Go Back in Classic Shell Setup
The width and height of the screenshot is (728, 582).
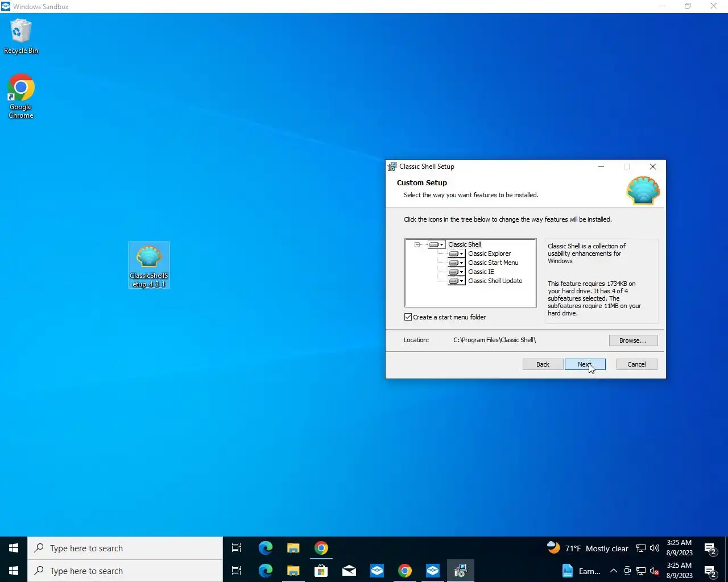543,364
